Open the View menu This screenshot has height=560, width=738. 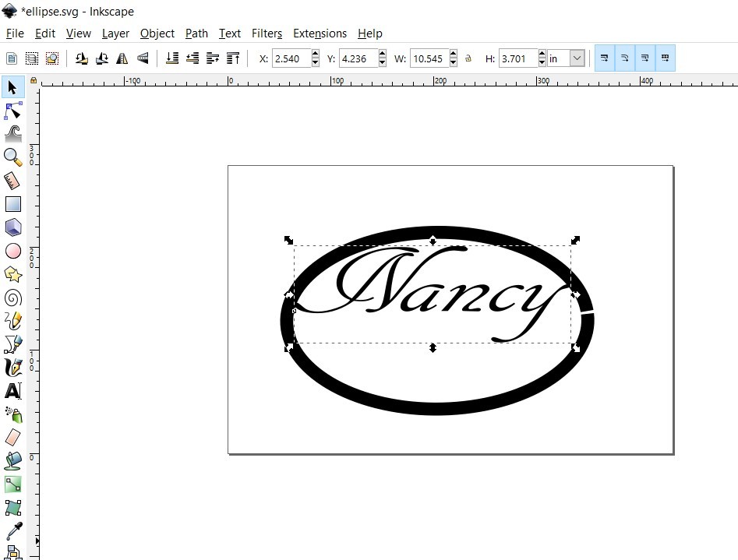coord(78,33)
